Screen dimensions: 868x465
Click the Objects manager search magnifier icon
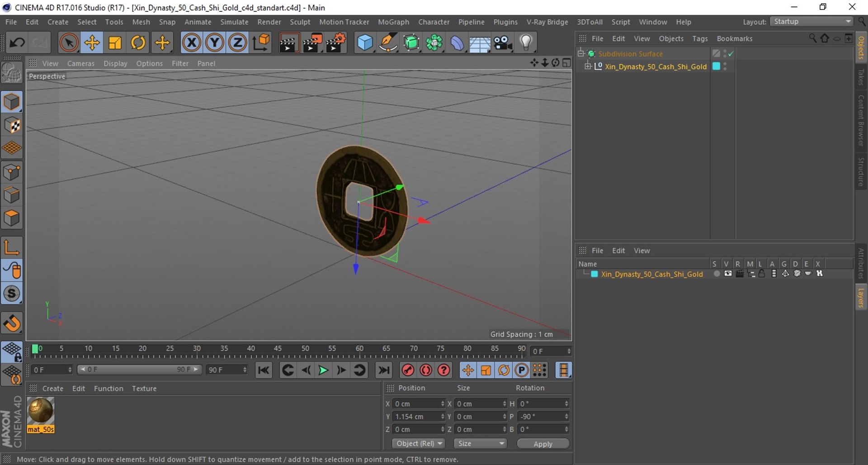click(812, 38)
